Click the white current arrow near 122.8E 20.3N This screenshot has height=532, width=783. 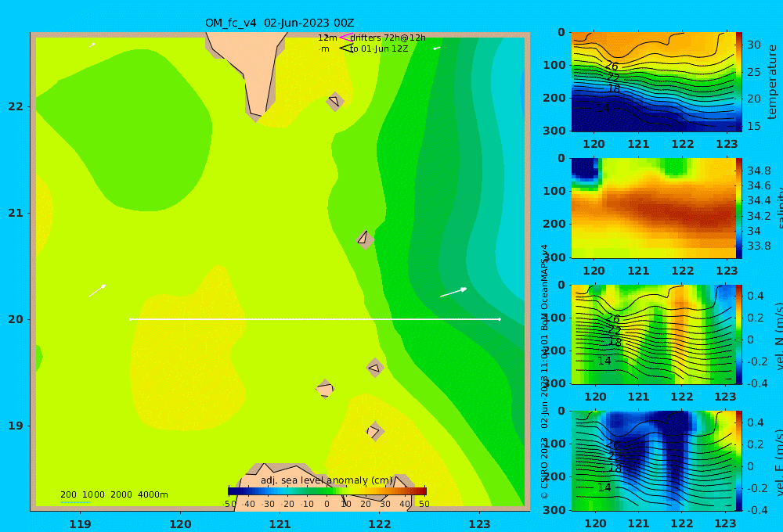(x=453, y=293)
